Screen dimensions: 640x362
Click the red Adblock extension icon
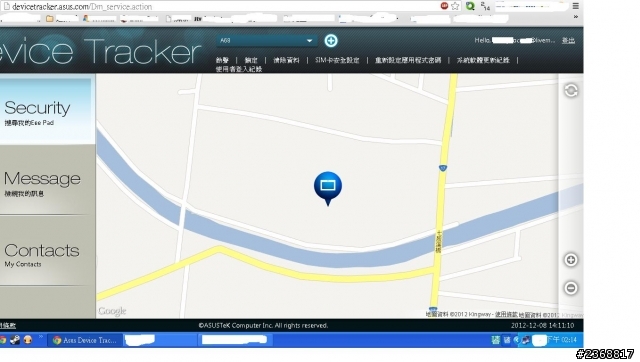444,6
